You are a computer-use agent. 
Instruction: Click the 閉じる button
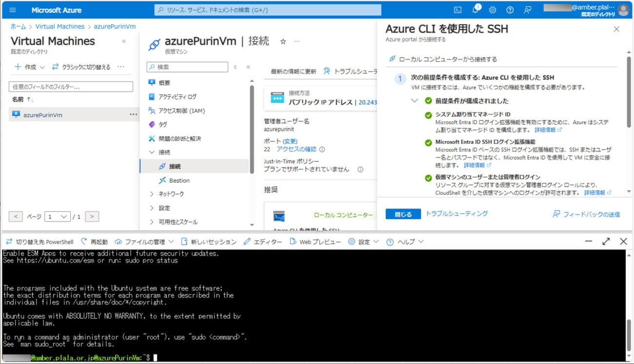(x=403, y=214)
